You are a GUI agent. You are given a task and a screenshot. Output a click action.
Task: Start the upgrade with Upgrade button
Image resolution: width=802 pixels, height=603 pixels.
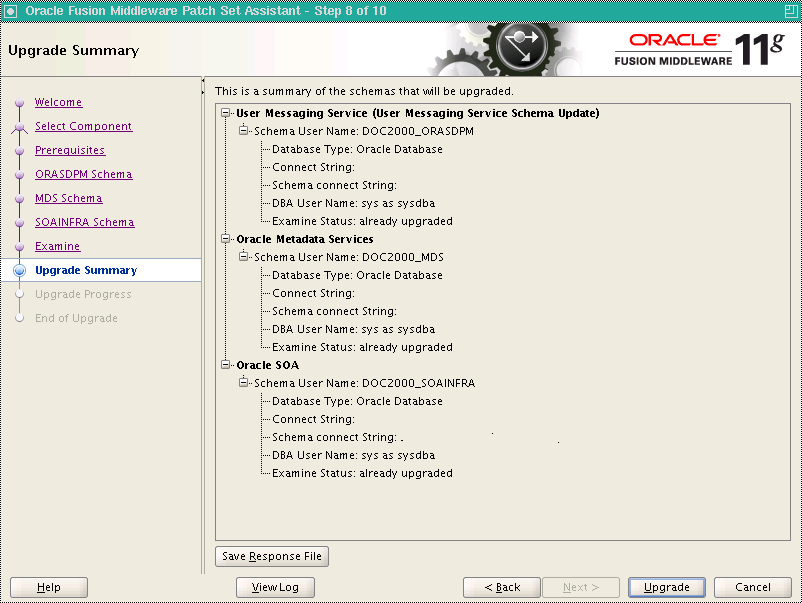[667, 587]
